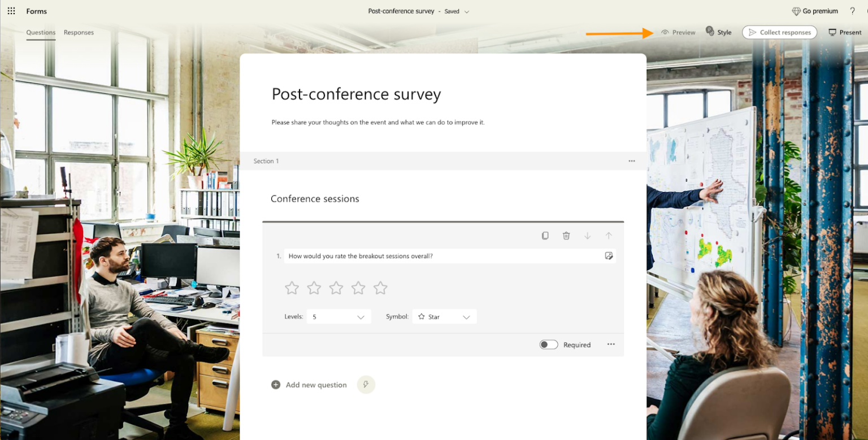Copy the breakout sessions question

click(545, 236)
